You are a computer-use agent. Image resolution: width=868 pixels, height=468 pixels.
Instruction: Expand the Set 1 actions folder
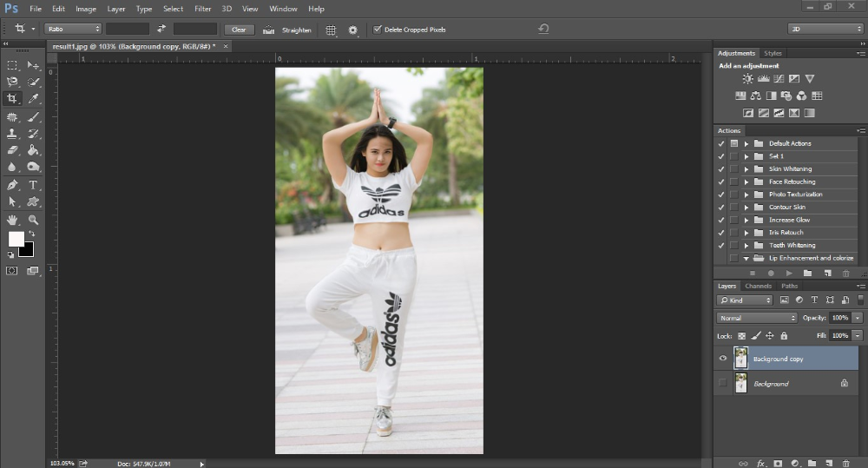(746, 156)
